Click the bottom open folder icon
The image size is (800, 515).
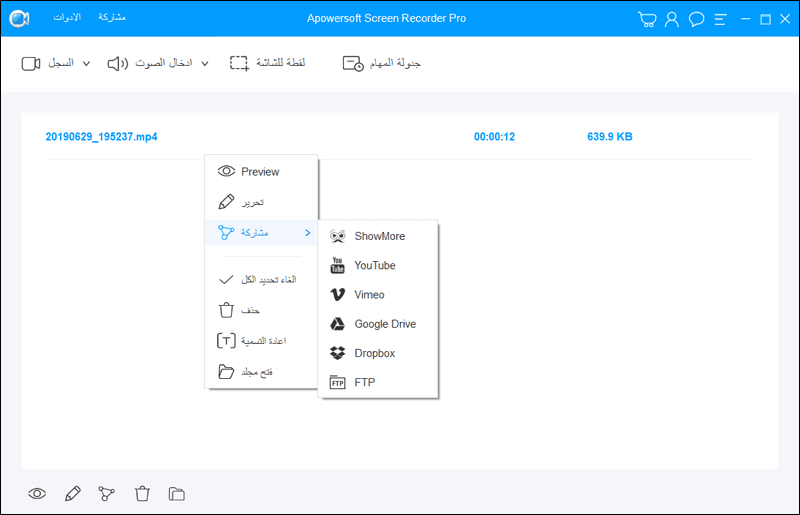(177, 494)
